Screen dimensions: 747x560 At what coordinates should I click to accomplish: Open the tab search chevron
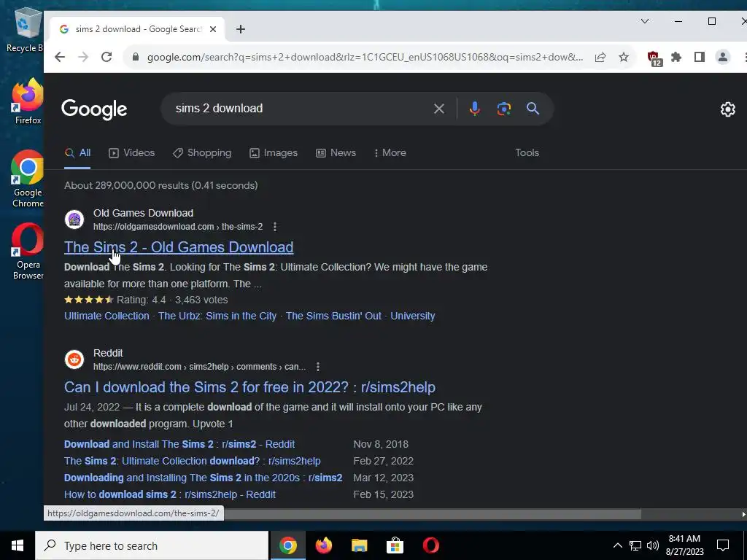click(x=645, y=21)
